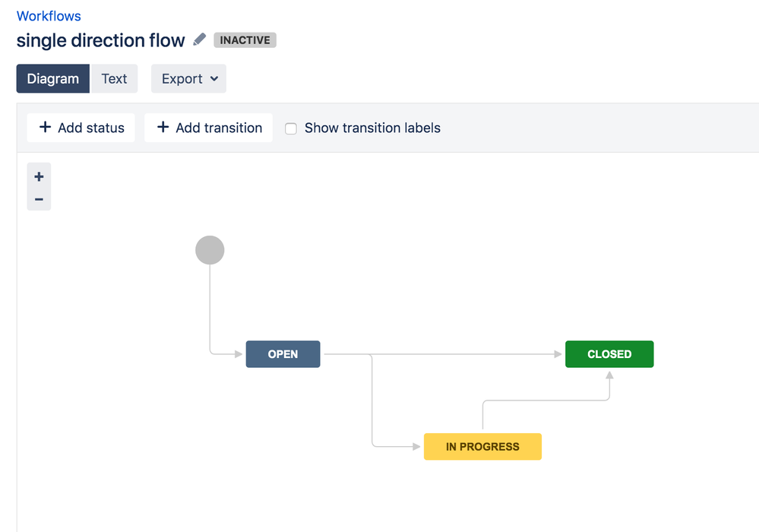Open the Export dropdown
The image size is (759, 532).
point(188,78)
